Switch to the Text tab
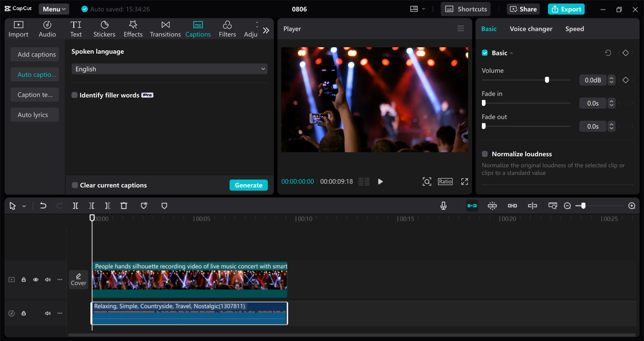 [x=76, y=29]
